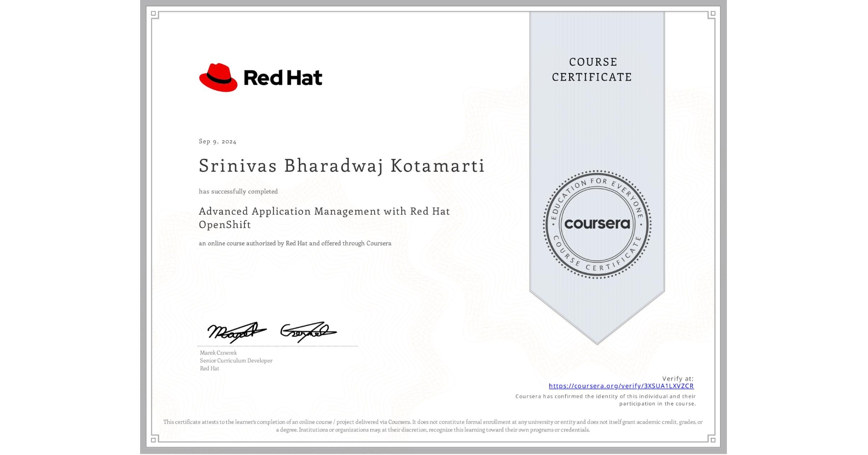The height and width of the screenshot is (455, 868).
Task: Click the date Sep 9, 2024
Action: coord(217,141)
